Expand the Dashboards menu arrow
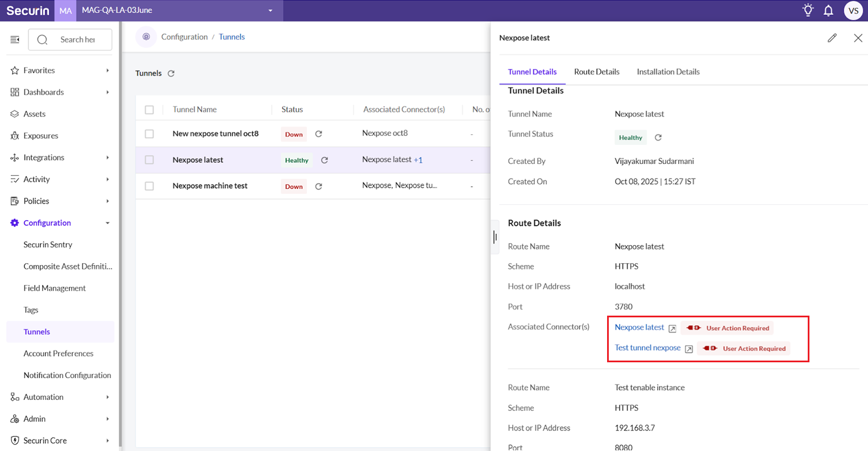Viewport: 868px width, 451px height. pos(107,92)
